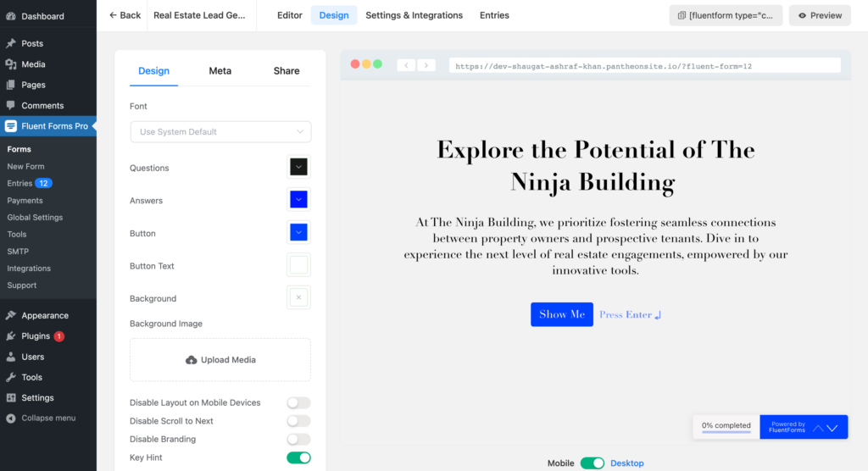Open New Form in sidebar
The image size is (868, 471).
tap(25, 166)
